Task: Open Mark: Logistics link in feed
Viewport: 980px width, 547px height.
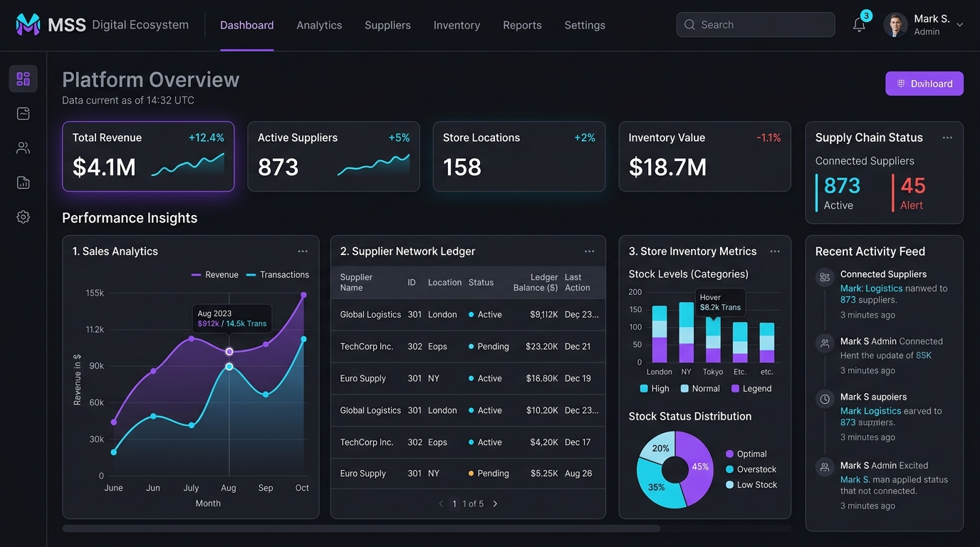Action: click(872, 288)
